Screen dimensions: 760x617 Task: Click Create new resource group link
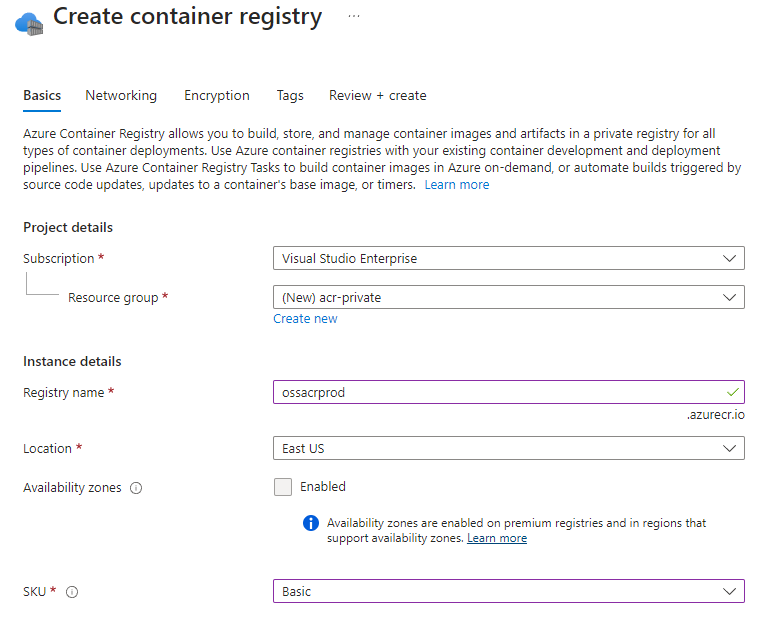(x=305, y=319)
